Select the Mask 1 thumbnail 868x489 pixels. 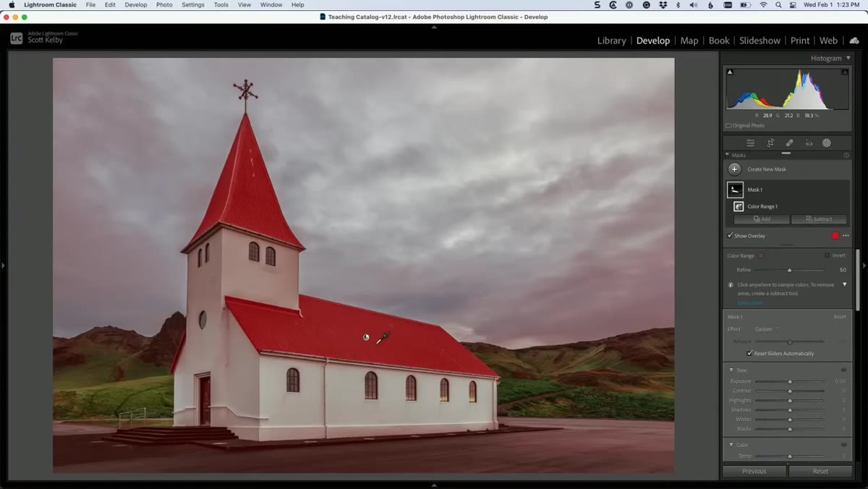(x=735, y=190)
